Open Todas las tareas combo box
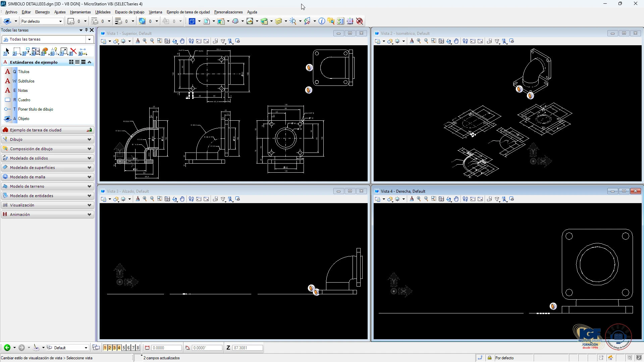This screenshot has width=644, height=362. (x=47, y=39)
